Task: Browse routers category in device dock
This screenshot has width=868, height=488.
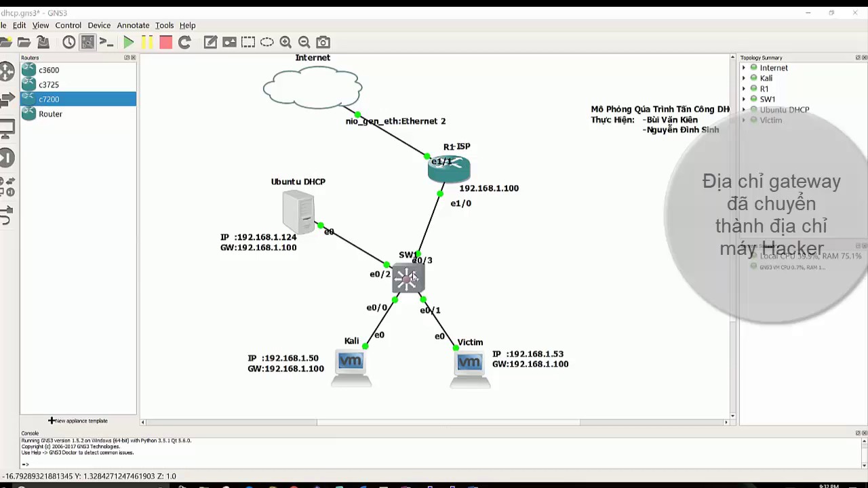Action: click(x=6, y=71)
